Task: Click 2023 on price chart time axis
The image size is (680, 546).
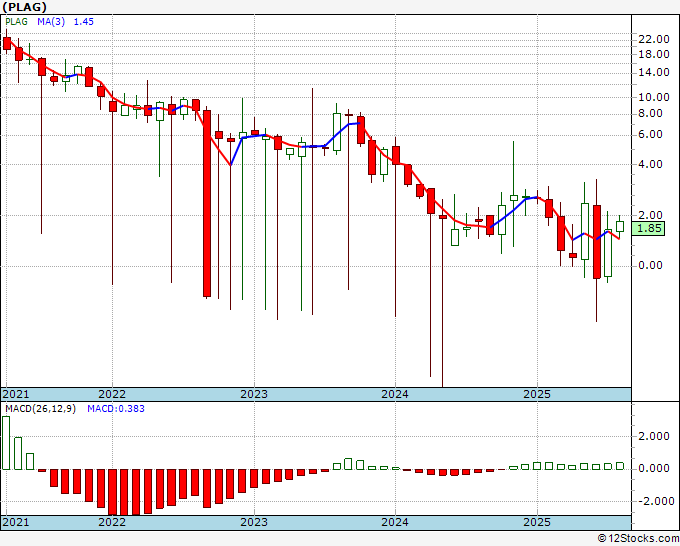Action: [x=254, y=394]
